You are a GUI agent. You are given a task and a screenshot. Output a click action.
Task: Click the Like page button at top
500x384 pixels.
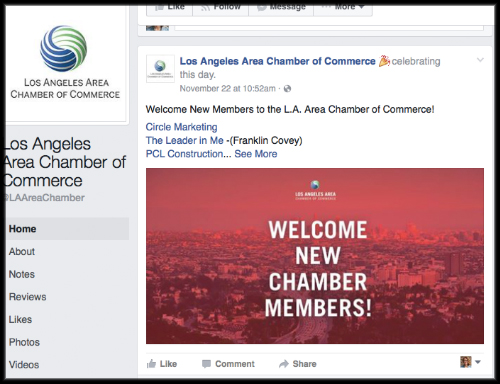(169, 9)
